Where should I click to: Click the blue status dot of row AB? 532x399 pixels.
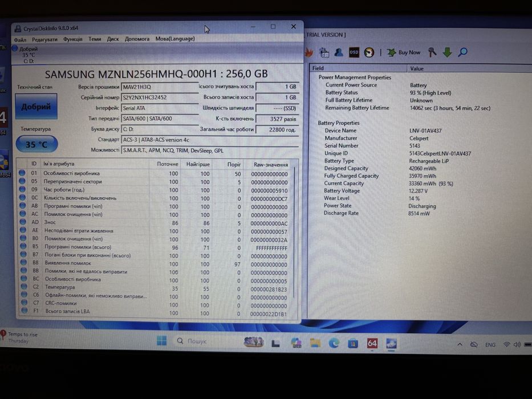tap(23, 206)
